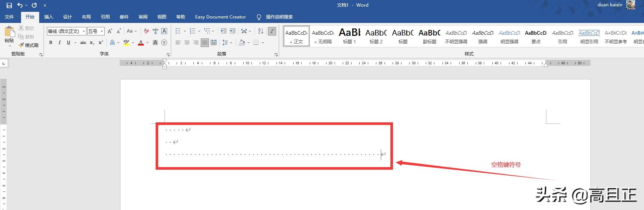Toggle Show/Hide paragraph marks button
Screen dimensions: 644x210
[272, 31]
